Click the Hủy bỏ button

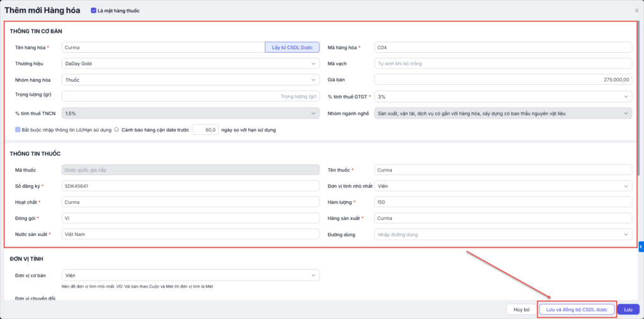521,310
